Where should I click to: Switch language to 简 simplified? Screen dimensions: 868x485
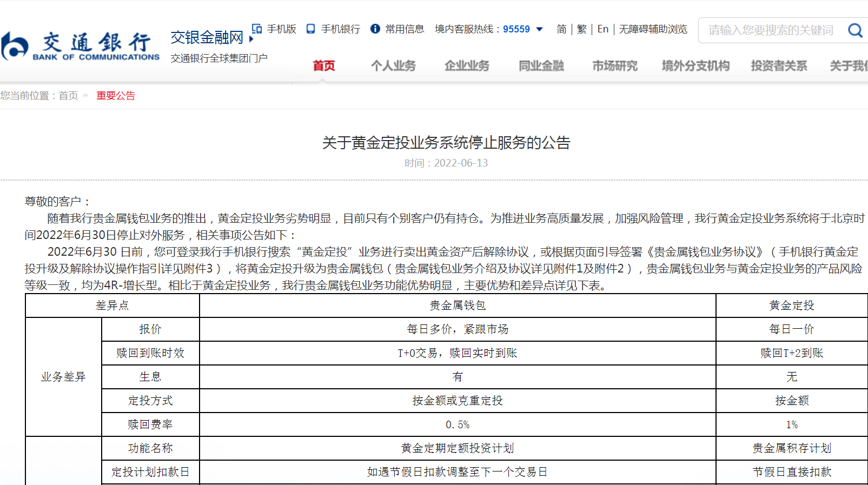tap(561, 29)
